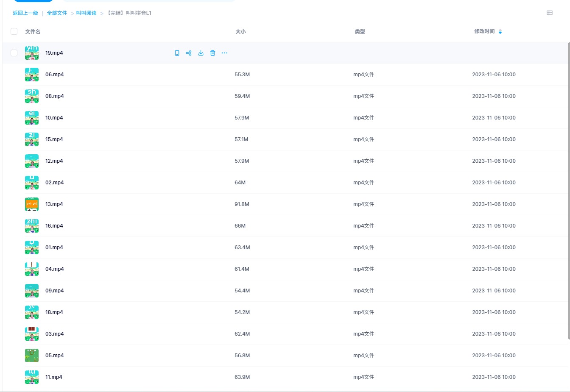Viewport: 570px width, 392px height.
Task: Open more options for 19.mp4
Action: pyautogui.click(x=224, y=53)
